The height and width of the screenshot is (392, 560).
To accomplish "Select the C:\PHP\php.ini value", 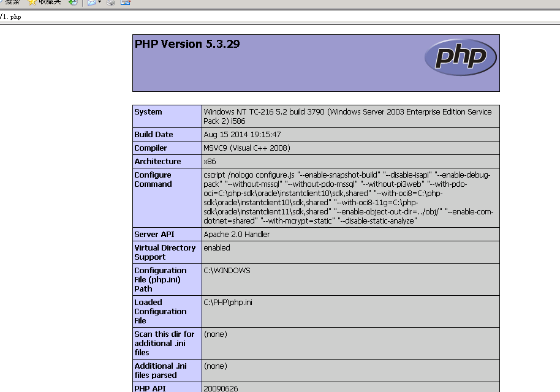I will pyautogui.click(x=228, y=303).
